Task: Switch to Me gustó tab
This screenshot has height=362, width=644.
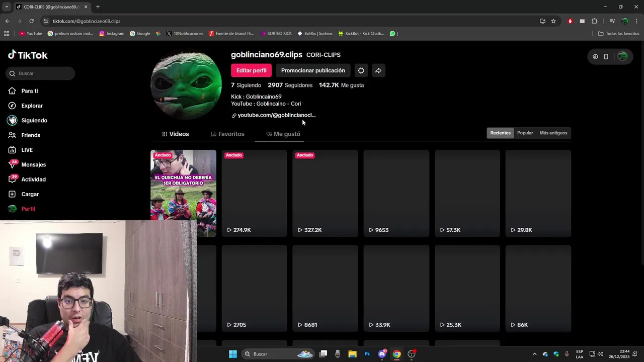Action: pyautogui.click(x=283, y=134)
